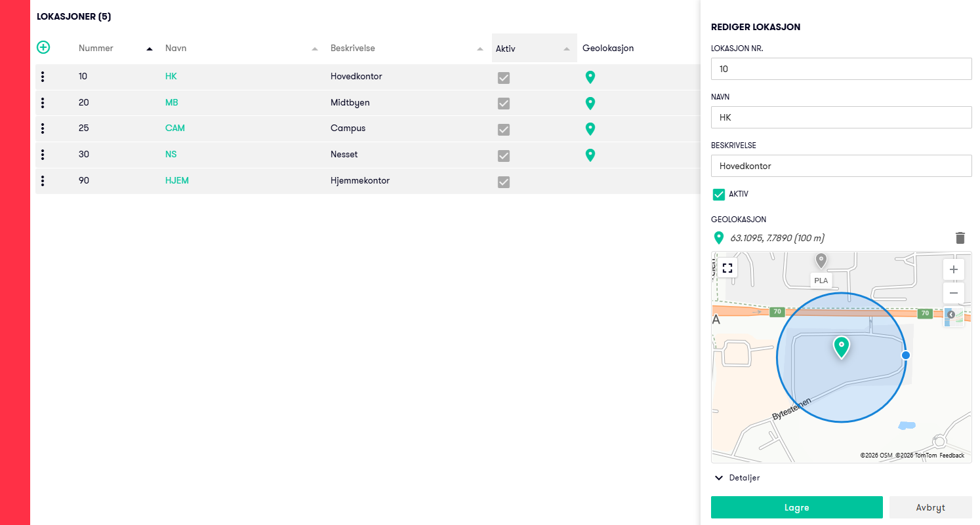
Task: Focus the Navn input field
Action: point(842,117)
